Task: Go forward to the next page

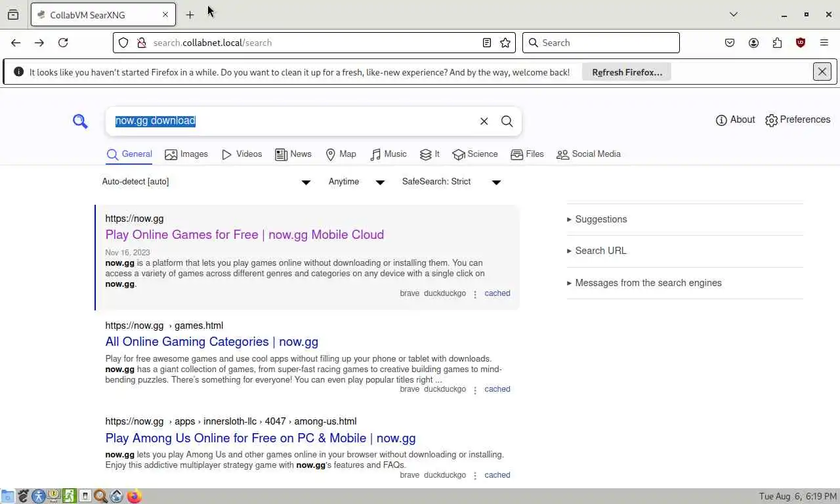Action: pos(39,43)
